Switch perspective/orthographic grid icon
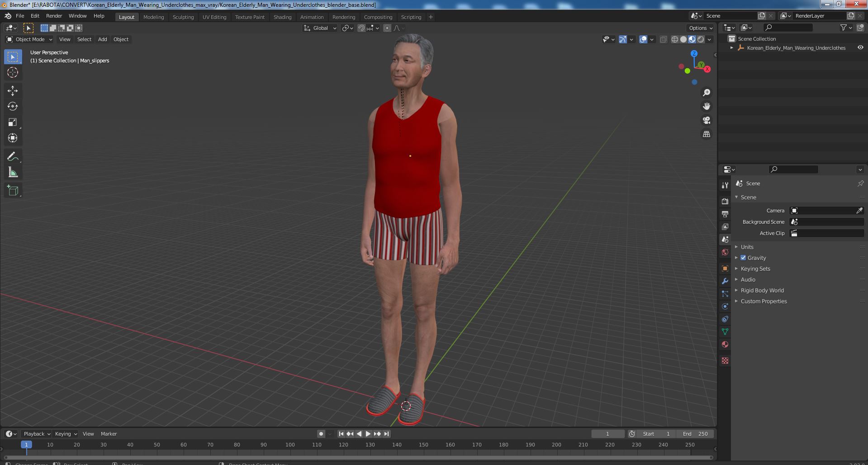Image resolution: width=868 pixels, height=465 pixels. 707,134
